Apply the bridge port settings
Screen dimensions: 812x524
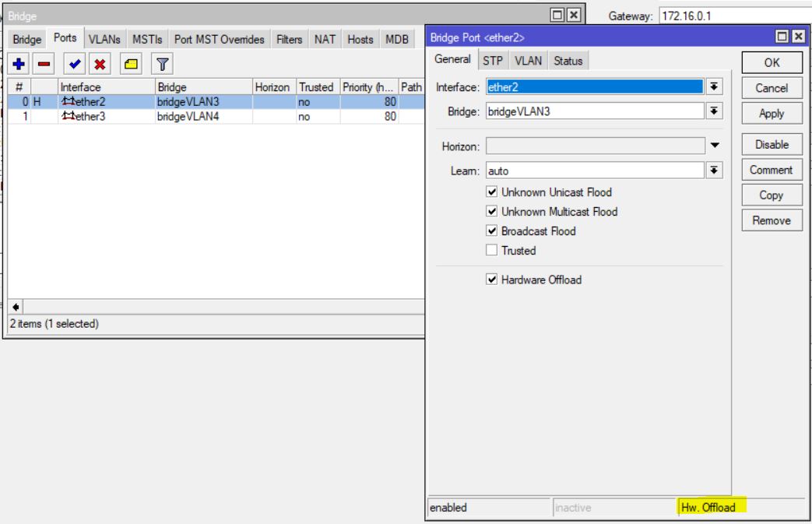772,114
